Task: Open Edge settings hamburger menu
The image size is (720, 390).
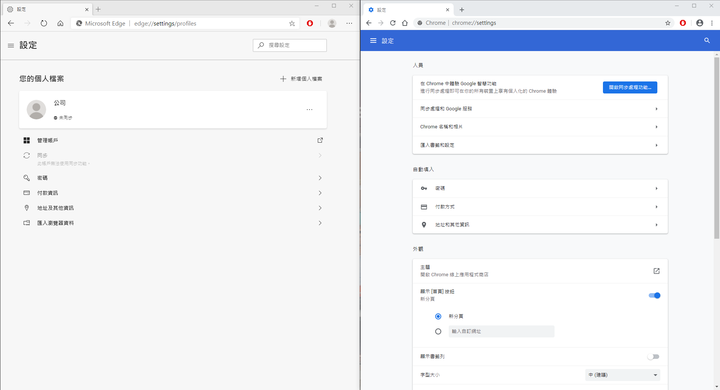Action: [x=11, y=45]
